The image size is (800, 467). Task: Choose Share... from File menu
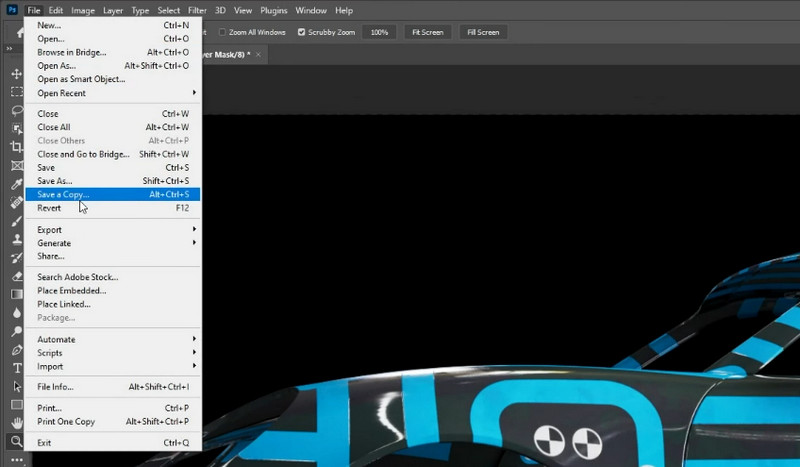(x=113, y=256)
